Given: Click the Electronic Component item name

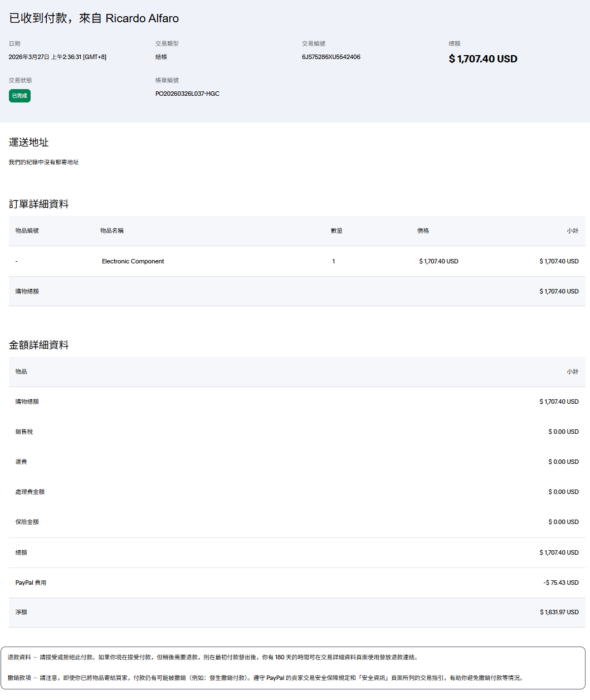Looking at the screenshot, I should click(133, 261).
